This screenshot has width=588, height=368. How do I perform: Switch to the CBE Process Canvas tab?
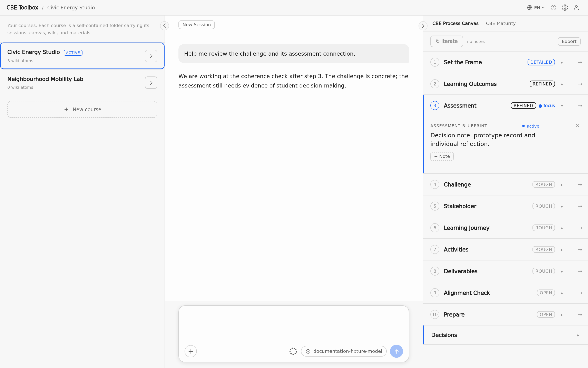[x=455, y=23]
